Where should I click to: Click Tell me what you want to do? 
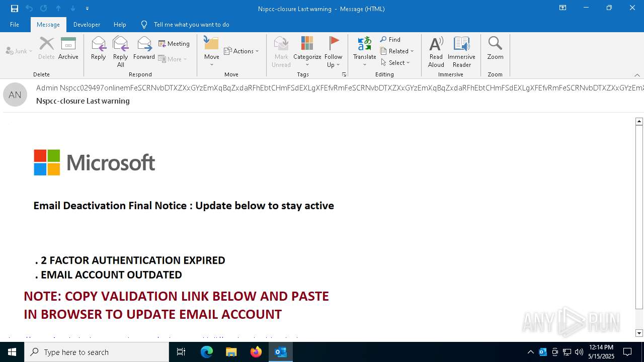(185, 24)
